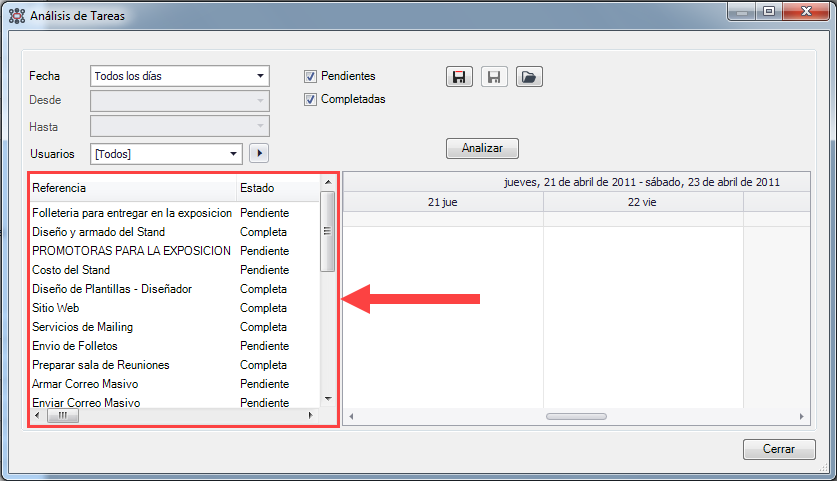Select row Enviar Correo Masivo
This screenshot has height=481, width=837.
(175, 403)
